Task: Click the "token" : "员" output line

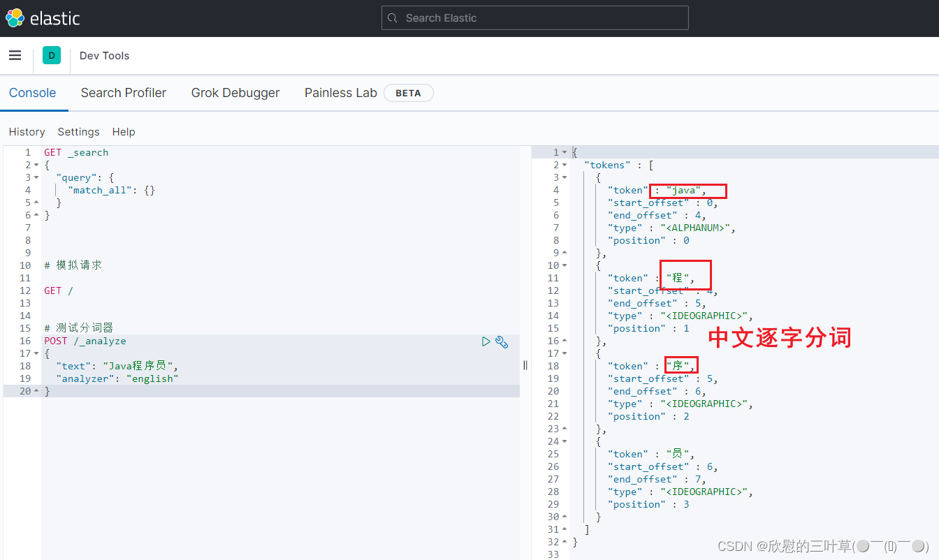Action: point(651,454)
